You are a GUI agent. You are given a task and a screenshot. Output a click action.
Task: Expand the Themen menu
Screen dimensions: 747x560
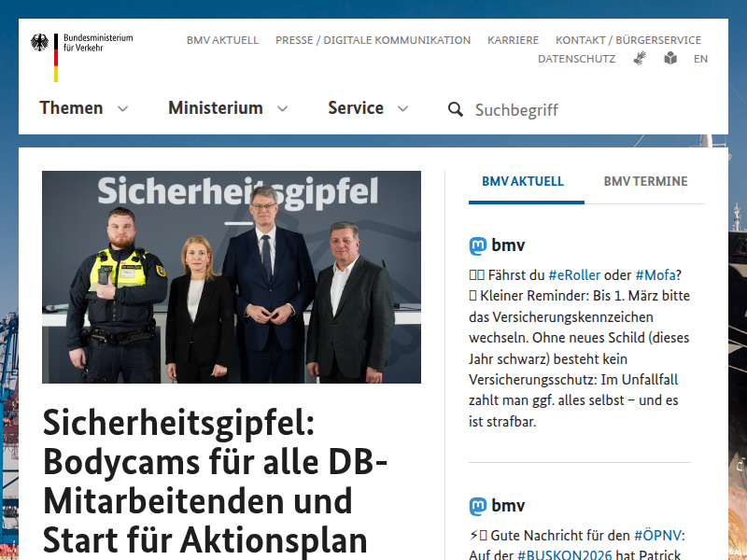(84, 108)
